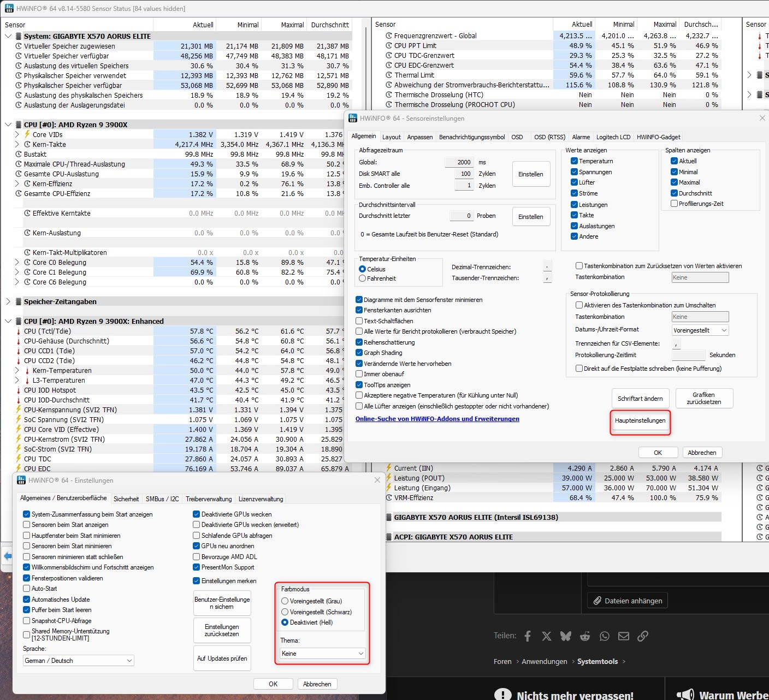
Task: Open the Alarme tab
Action: 581,137
